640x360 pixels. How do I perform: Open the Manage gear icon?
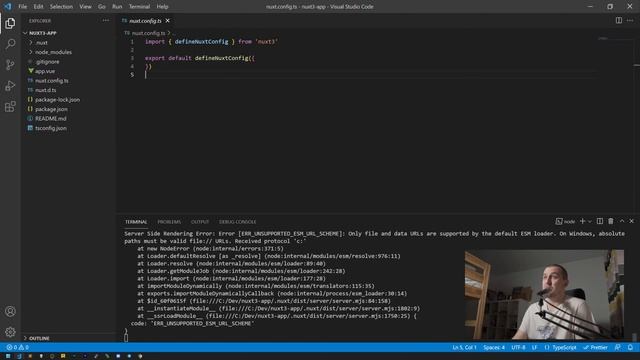tap(10, 332)
